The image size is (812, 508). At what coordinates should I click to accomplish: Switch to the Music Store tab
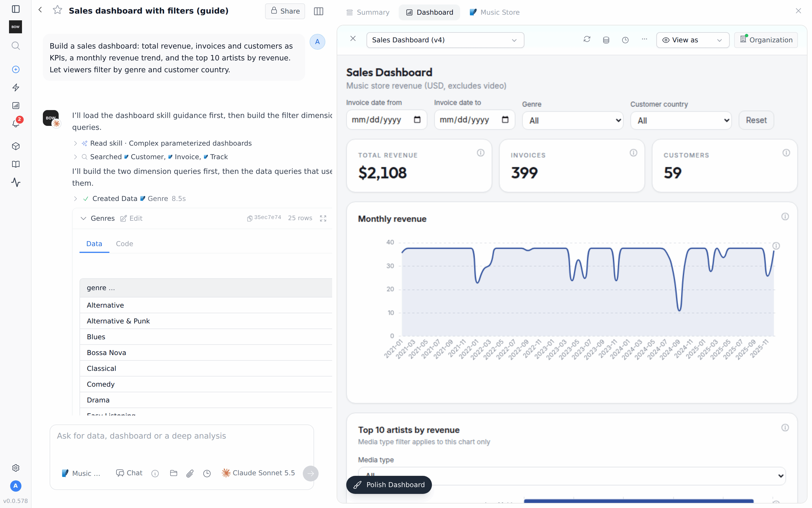(x=494, y=12)
